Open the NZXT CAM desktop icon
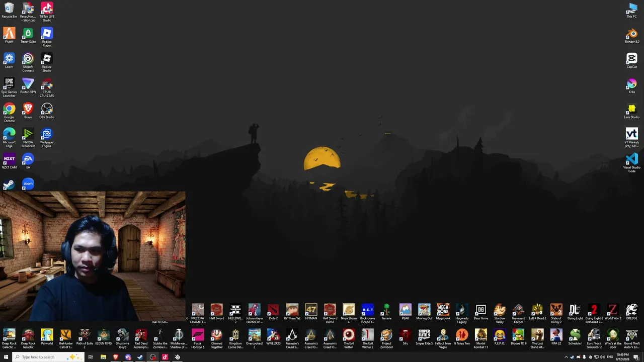The image size is (644, 362). [x=9, y=161]
